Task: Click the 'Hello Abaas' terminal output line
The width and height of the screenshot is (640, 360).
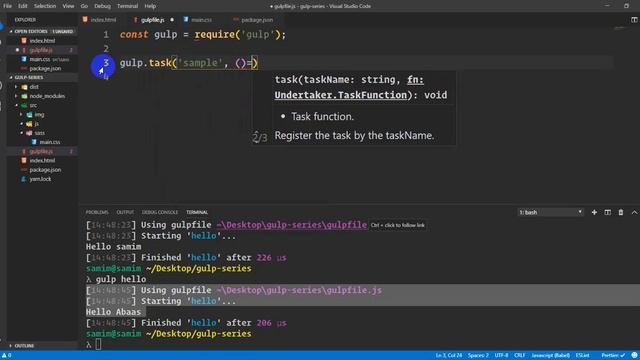Action: pos(113,312)
